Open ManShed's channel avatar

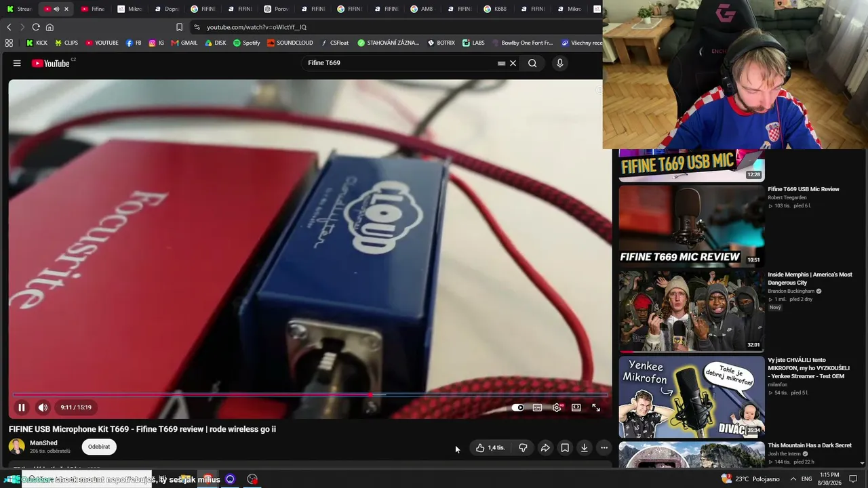point(16,447)
